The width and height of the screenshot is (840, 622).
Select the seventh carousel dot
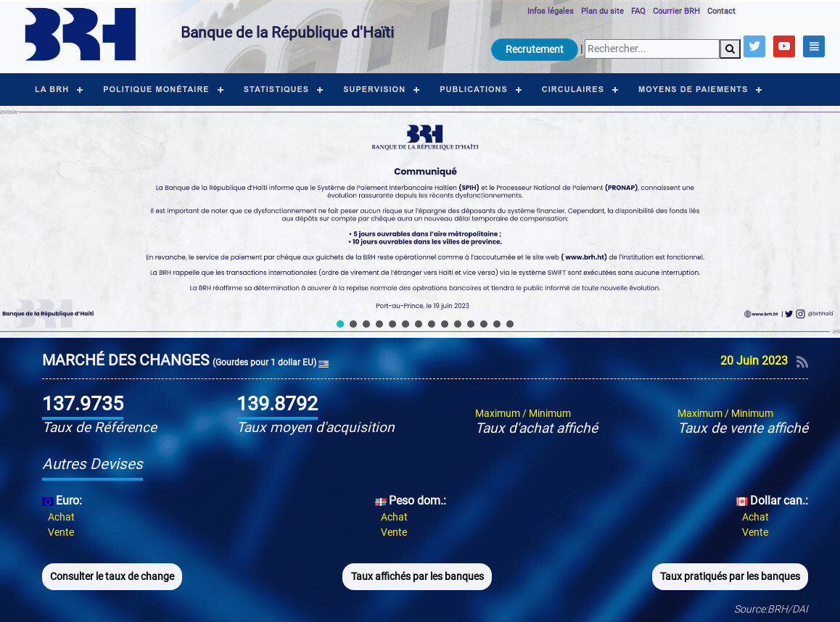pos(419,324)
